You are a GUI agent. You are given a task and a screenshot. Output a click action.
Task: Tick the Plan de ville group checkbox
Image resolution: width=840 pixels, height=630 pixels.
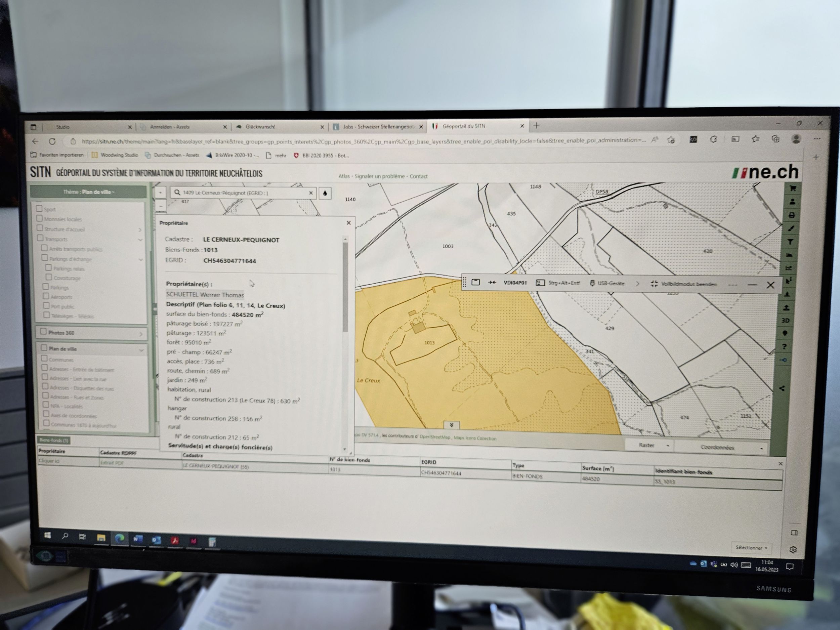tap(44, 348)
